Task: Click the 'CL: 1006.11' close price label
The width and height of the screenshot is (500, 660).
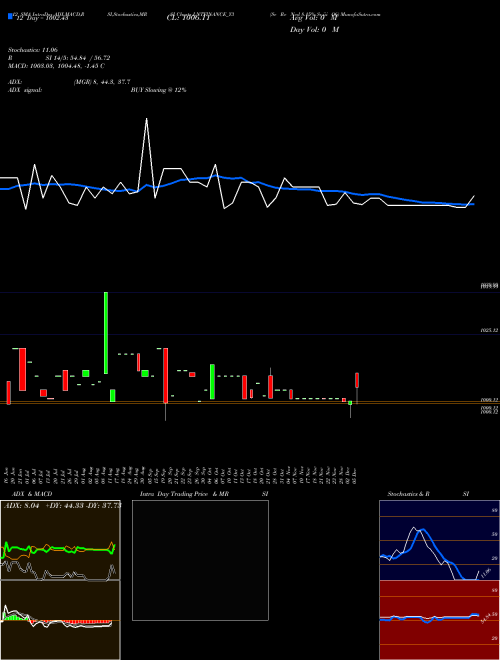Action: tap(188, 18)
